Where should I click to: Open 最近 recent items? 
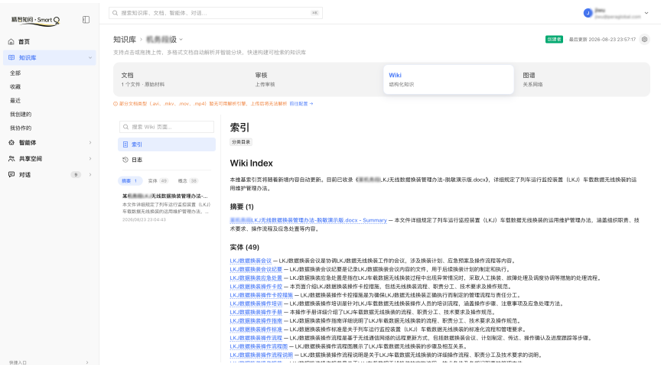click(15, 100)
